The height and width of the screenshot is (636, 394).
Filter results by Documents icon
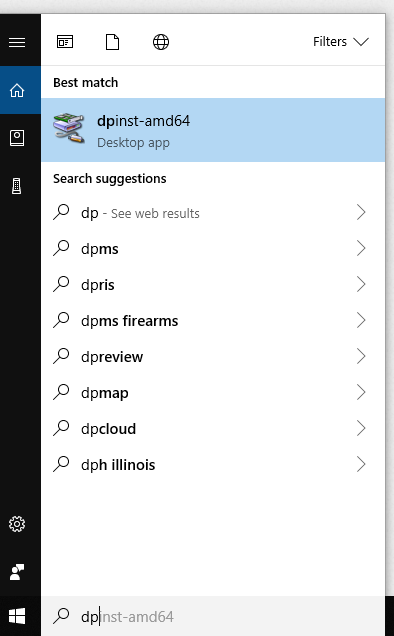tap(112, 42)
